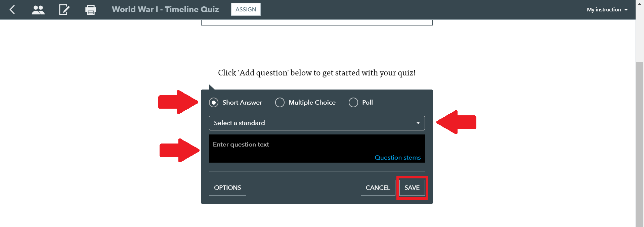This screenshot has height=227, width=644.
Task: Click the World War I quiz title
Action: pyautogui.click(x=165, y=9)
